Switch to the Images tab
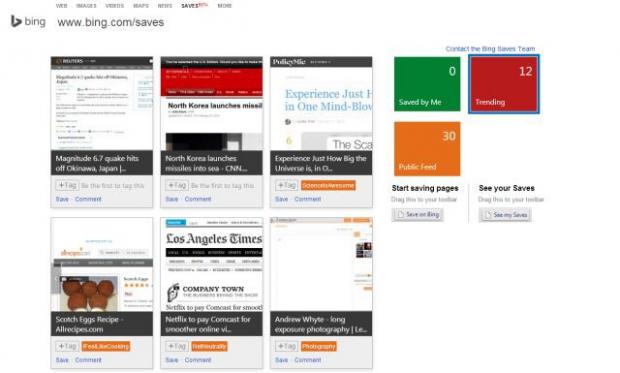The height and width of the screenshot is (373, 620). click(x=86, y=6)
